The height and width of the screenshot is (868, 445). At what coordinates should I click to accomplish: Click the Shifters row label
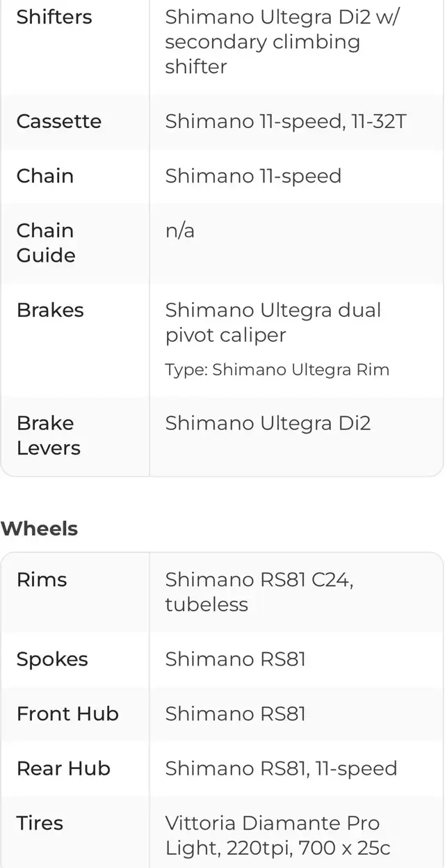(54, 17)
